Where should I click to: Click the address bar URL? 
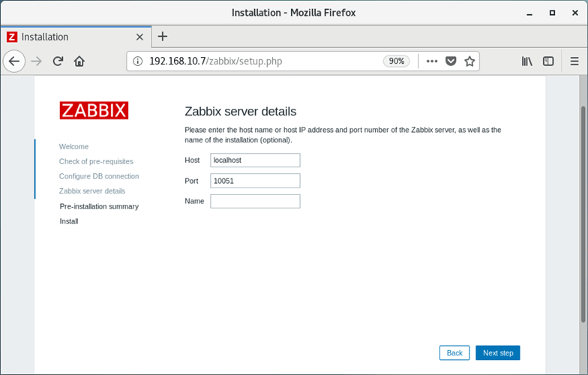coord(216,61)
